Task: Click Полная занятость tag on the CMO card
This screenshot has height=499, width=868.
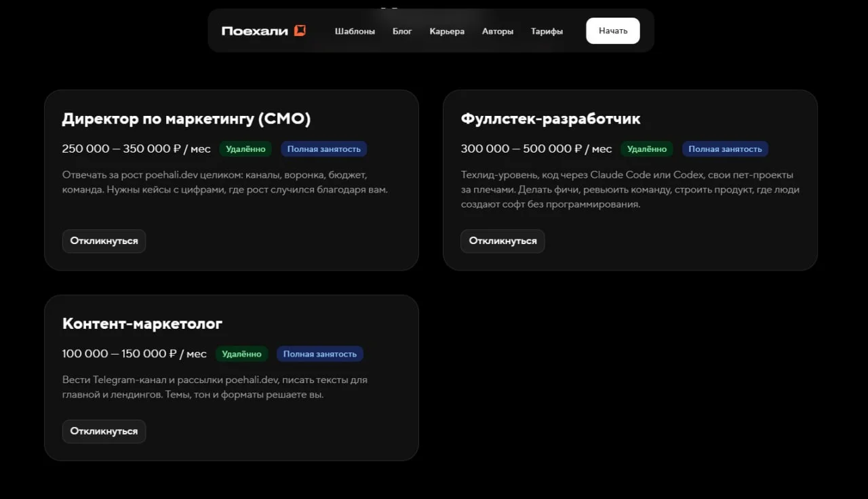Action: coord(324,149)
